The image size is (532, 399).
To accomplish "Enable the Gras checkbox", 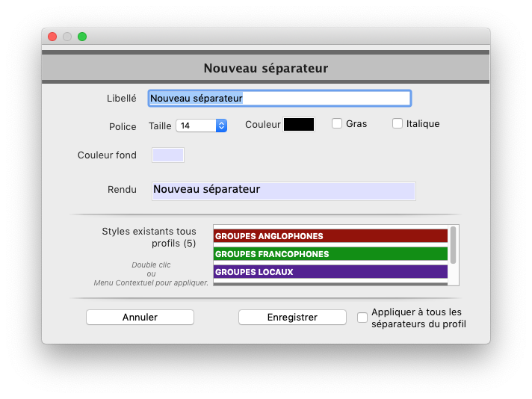I will pyautogui.click(x=337, y=123).
